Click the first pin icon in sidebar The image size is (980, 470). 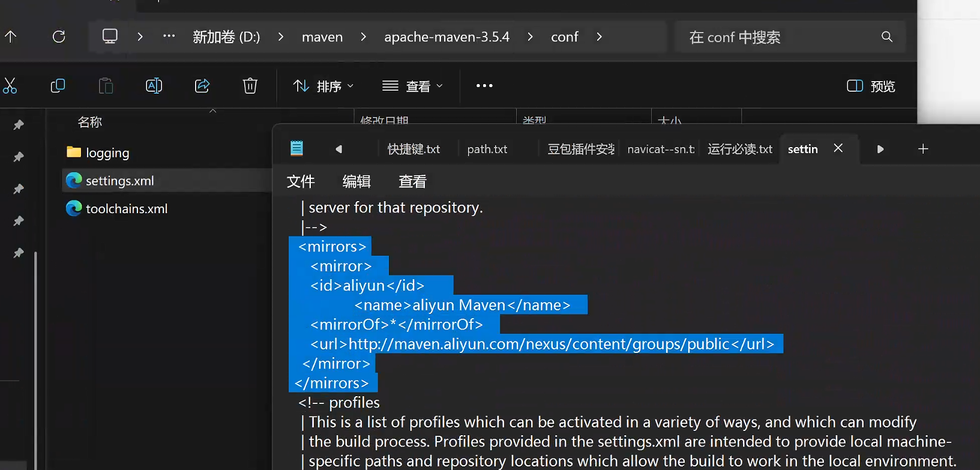19,125
